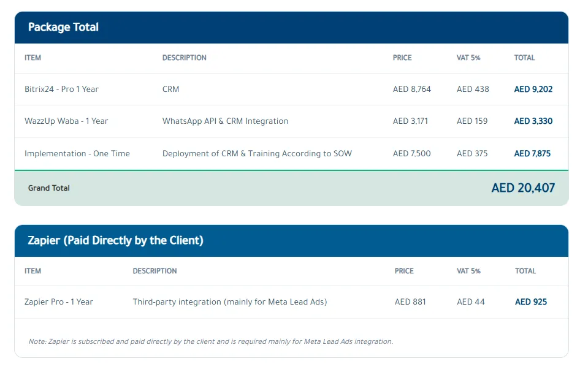Image resolution: width=588 pixels, height=372 pixels.
Task: Click the PRICE column header in Zapier table
Action: pyautogui.click(x=404, y=271)
